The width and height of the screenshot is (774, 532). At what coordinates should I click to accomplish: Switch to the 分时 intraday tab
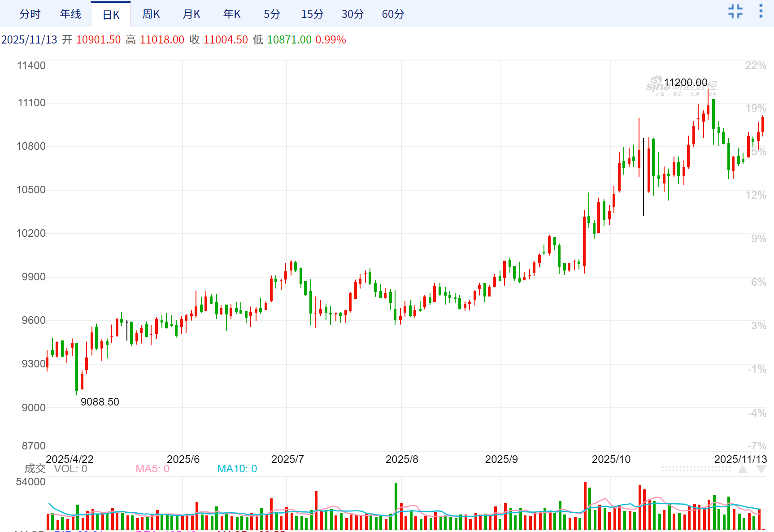point(30,14)
